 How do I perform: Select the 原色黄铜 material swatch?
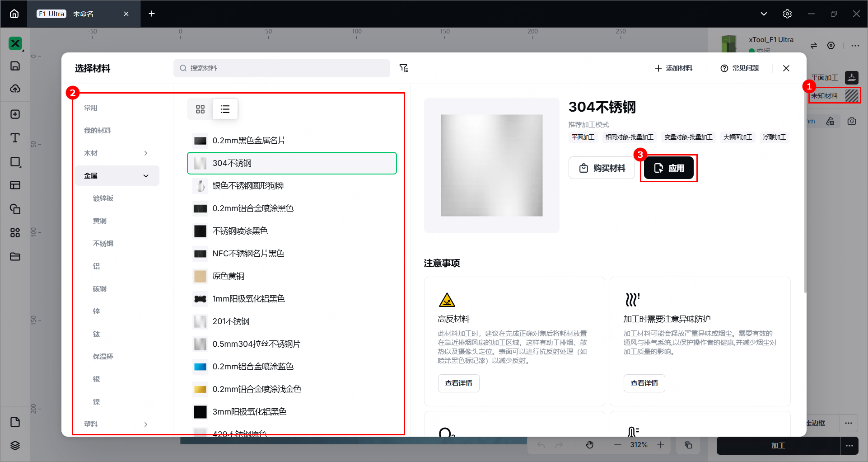click(200, 276)
